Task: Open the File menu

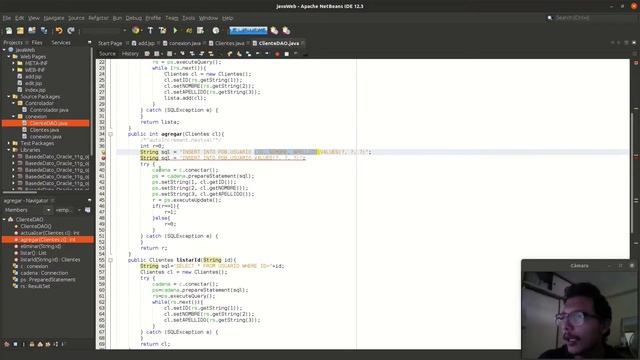Action: coord(7,18)
